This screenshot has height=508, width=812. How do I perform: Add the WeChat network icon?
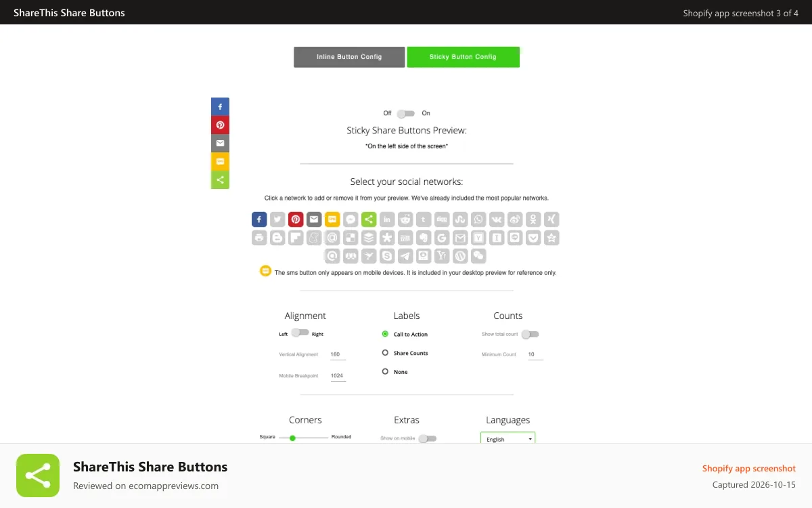click(478, 256)
